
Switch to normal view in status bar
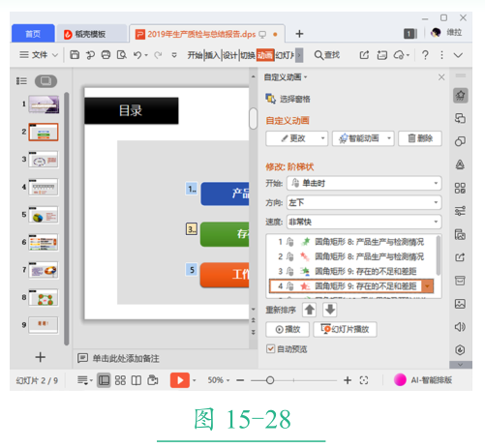(104, 380)
